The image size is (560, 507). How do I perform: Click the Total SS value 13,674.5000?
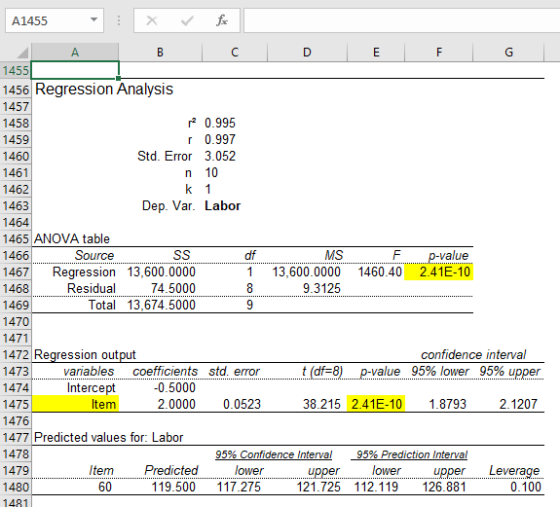coord(161,305)
